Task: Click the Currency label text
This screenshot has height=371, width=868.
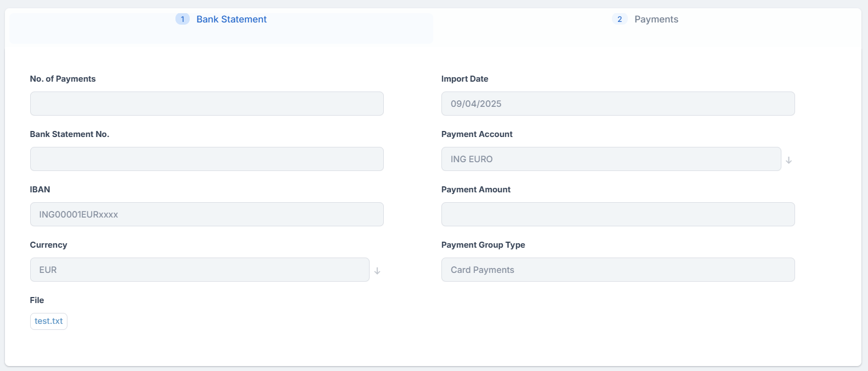Action: (48, 245)
